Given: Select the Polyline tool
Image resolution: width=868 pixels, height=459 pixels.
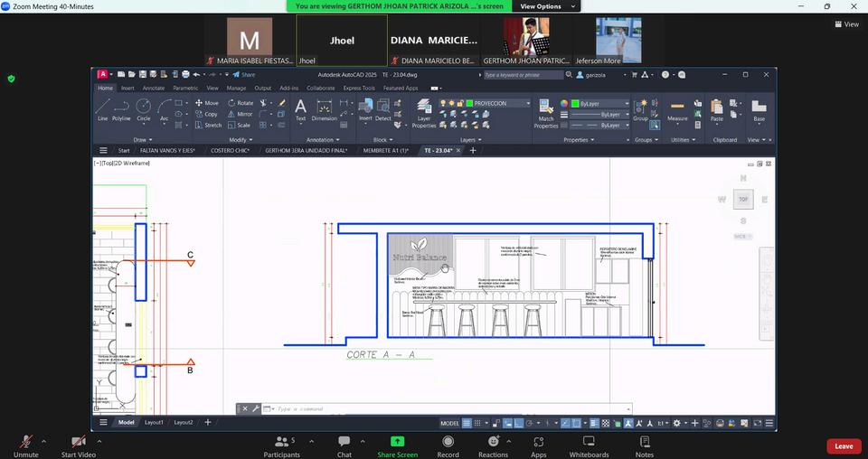Looking at the screenshot, I should [121, 110].
